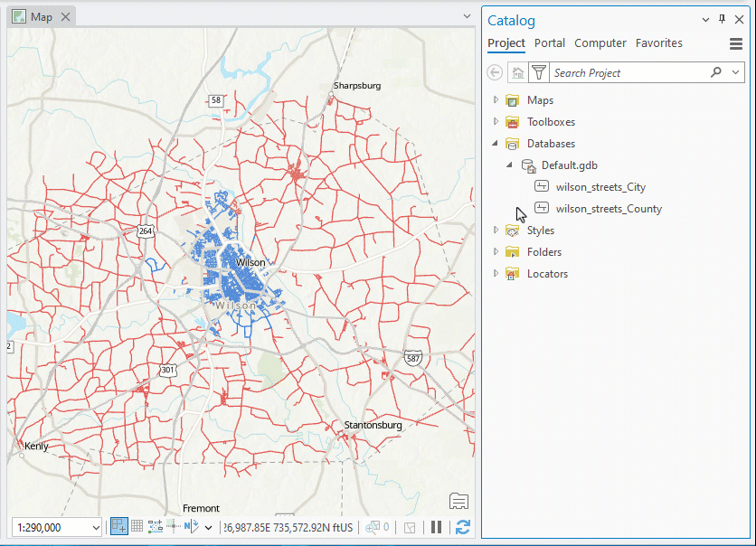Click the search magnifier icon in Catalog
The width and height of the screenshot is (756, 546).
pyautogui.click(x=715, y=72)
